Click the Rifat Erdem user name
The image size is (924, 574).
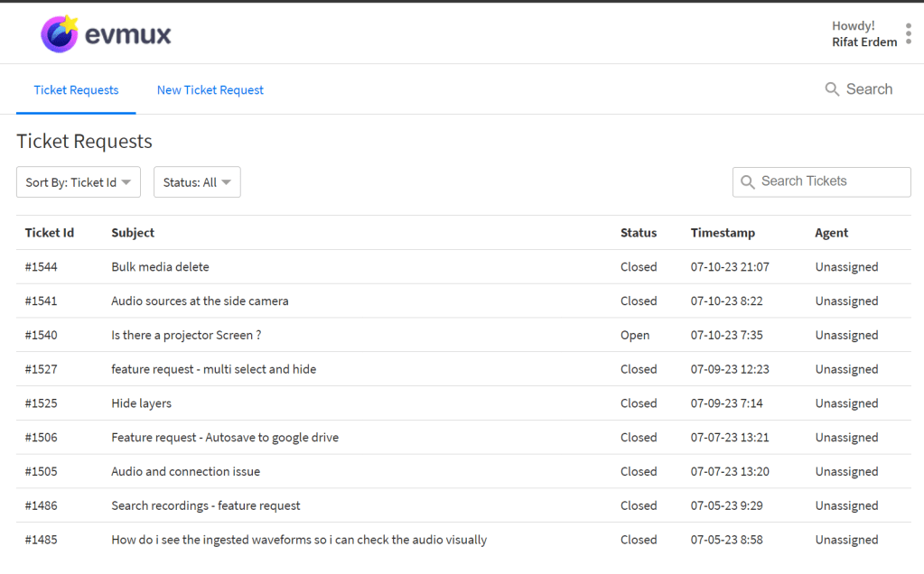coord(864,42)
